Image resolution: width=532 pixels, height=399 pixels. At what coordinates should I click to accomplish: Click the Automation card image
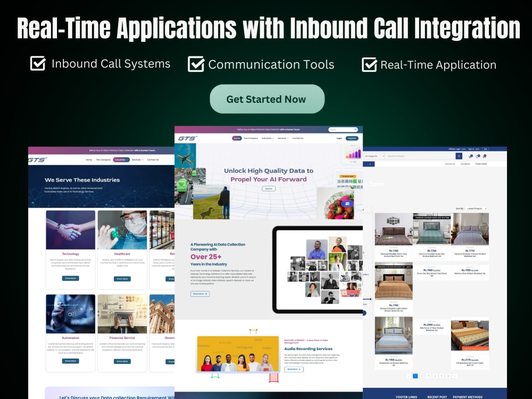pyautogui.click(x=71, y=314)
